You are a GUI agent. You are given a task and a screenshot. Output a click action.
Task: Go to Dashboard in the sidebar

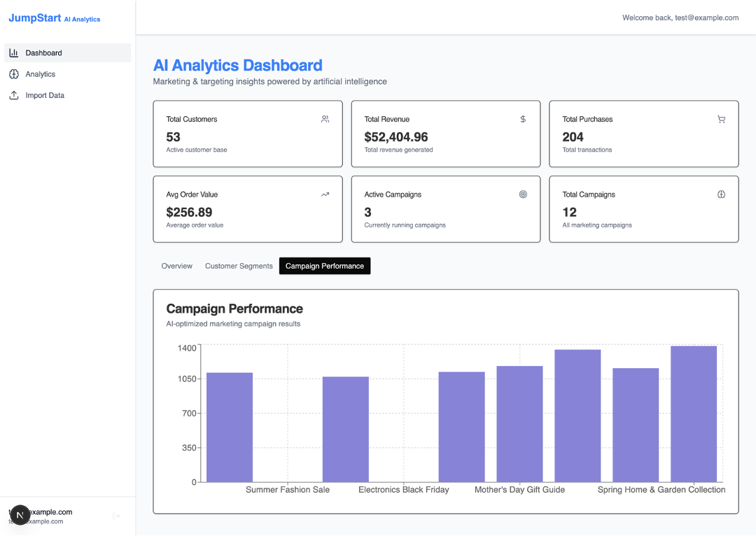point(43,53)
